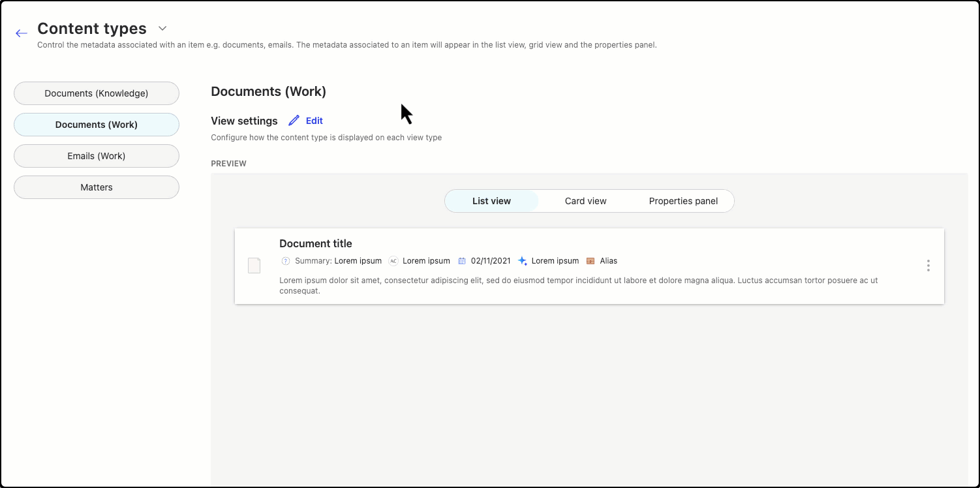Select the Matters content type

[x=96, y=187]
